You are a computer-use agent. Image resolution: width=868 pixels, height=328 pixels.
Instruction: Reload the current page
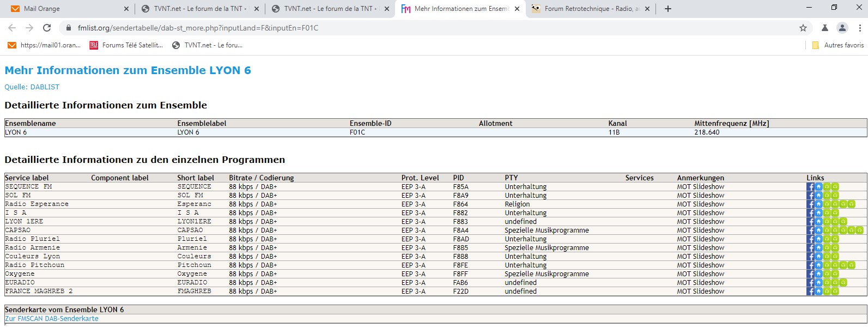(47, 28)
